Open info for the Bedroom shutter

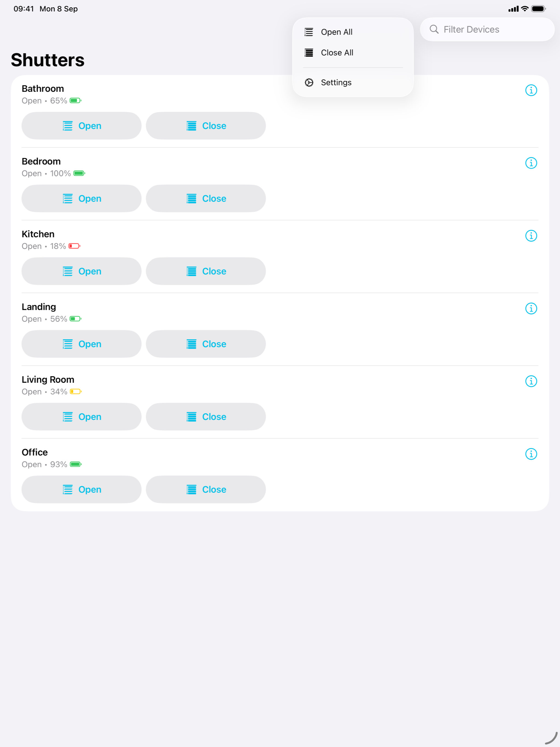[531, 163]
